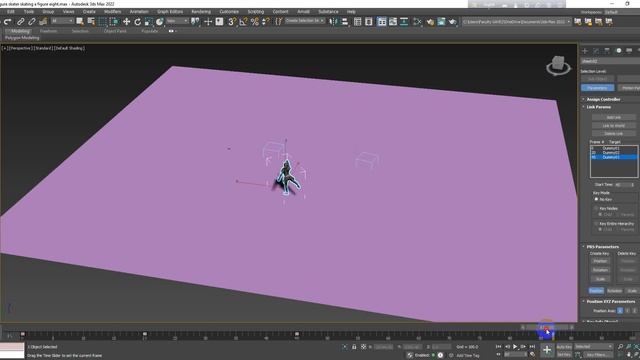Screen dimensions: 640x360
Task: Activate the Select and Place tool
Action: click(x=160, y=22)
